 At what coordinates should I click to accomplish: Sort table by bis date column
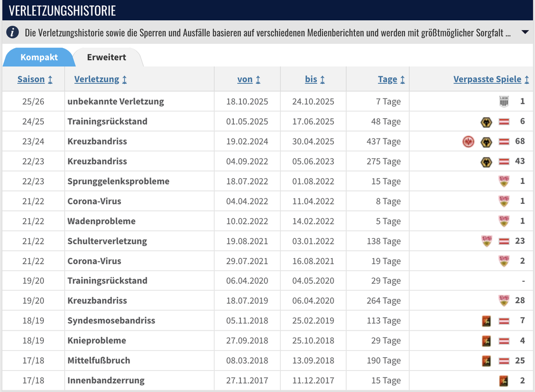(315, 79)
